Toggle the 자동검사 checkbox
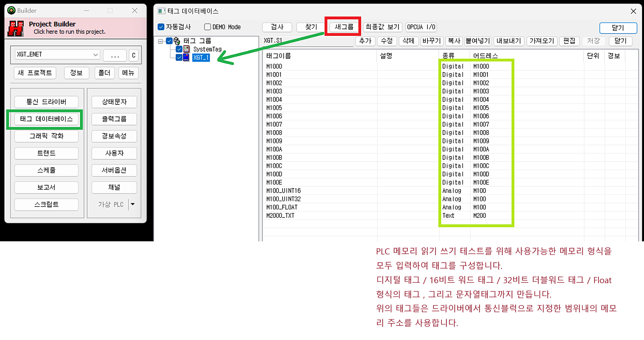 click(161, 27)
